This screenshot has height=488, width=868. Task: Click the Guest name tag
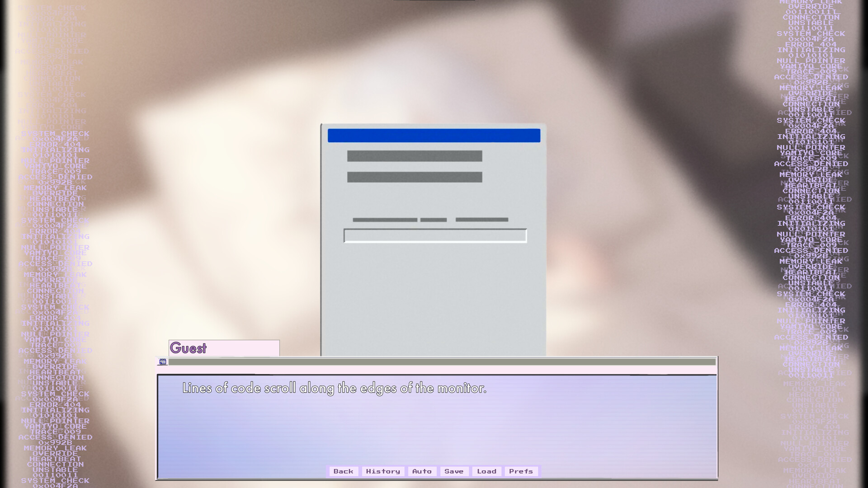point(189,348)
